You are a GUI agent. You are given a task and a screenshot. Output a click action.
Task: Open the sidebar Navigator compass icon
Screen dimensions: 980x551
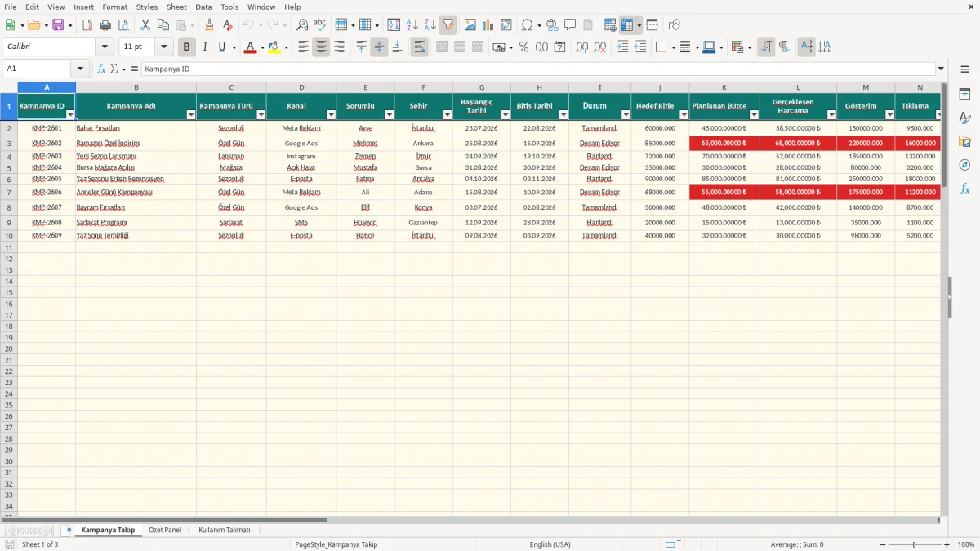[965, 166]
